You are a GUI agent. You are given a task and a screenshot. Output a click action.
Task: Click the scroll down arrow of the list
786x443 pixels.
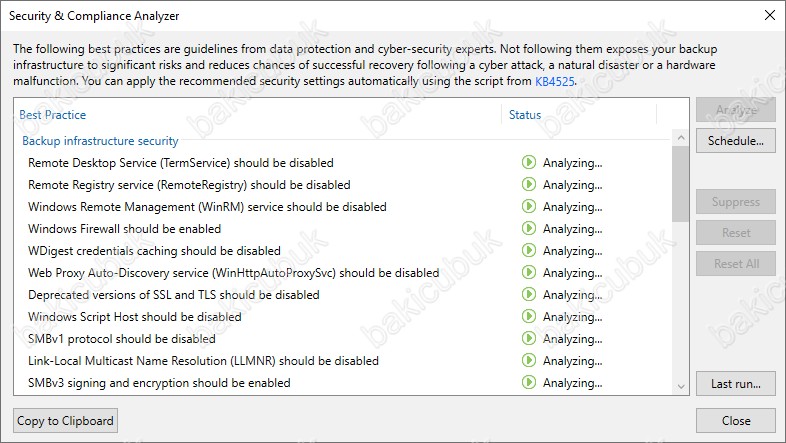pyautogui.click(x=681, y=386)
